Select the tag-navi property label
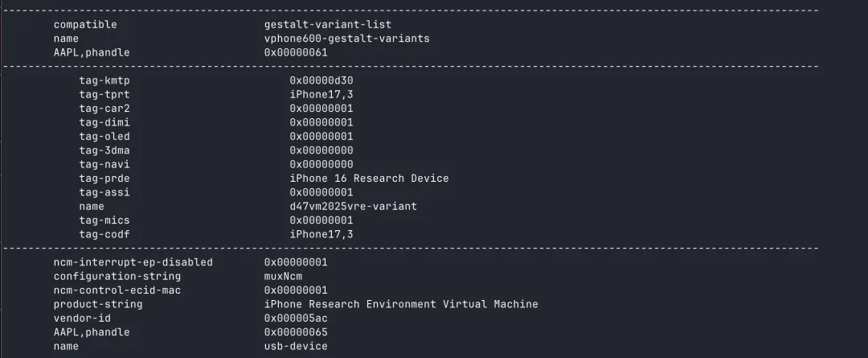Image resolution: width=868 pixels, height=358 pixels. coord(104,165)
